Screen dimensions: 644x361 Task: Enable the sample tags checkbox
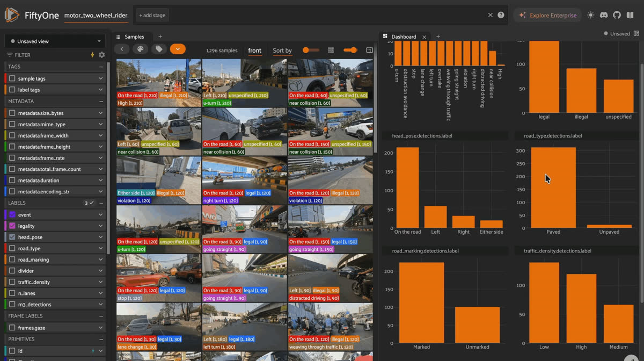12,78
